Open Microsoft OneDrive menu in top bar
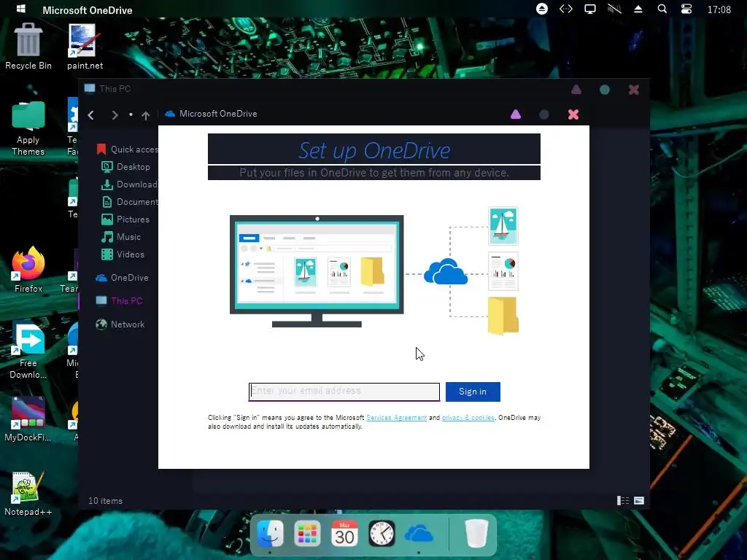The image size is (747, 560). [x=88, y=10]
